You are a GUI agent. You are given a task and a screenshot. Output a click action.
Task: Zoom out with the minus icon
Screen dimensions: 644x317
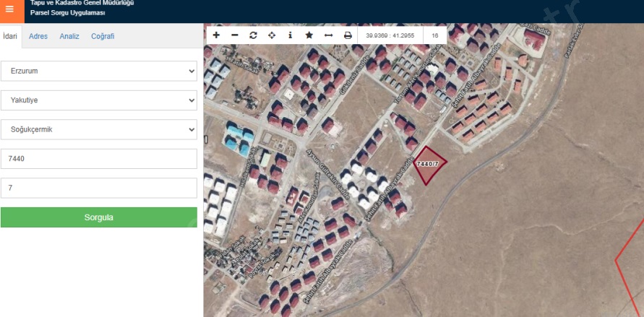[x=234, y=35]
